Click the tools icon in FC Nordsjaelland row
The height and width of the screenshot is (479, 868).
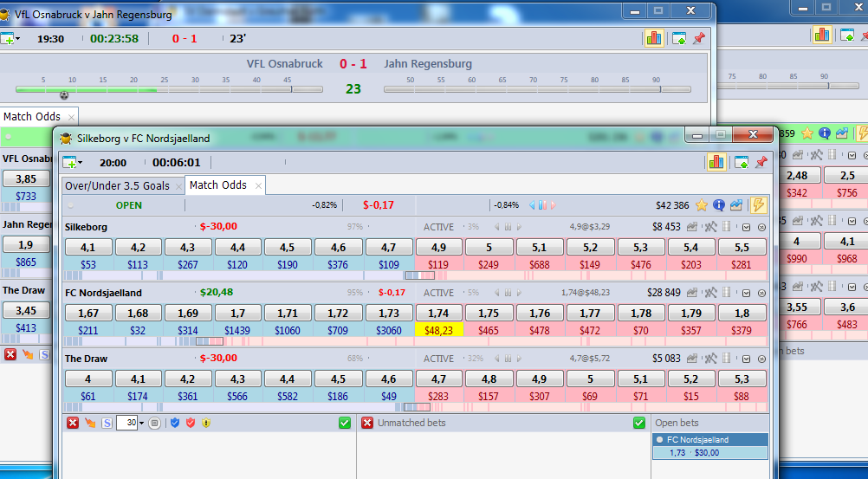(x=710, y=293)
